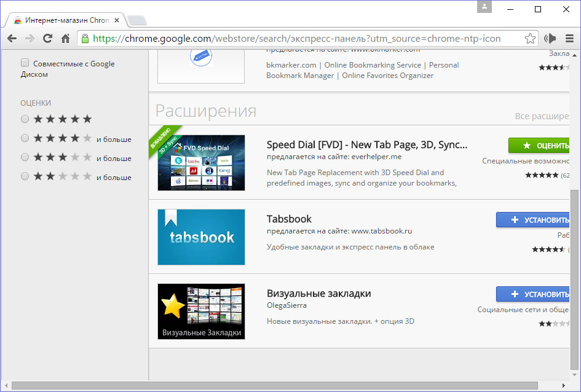
Task: Open the browser home page
Action: tap(66, 38)
